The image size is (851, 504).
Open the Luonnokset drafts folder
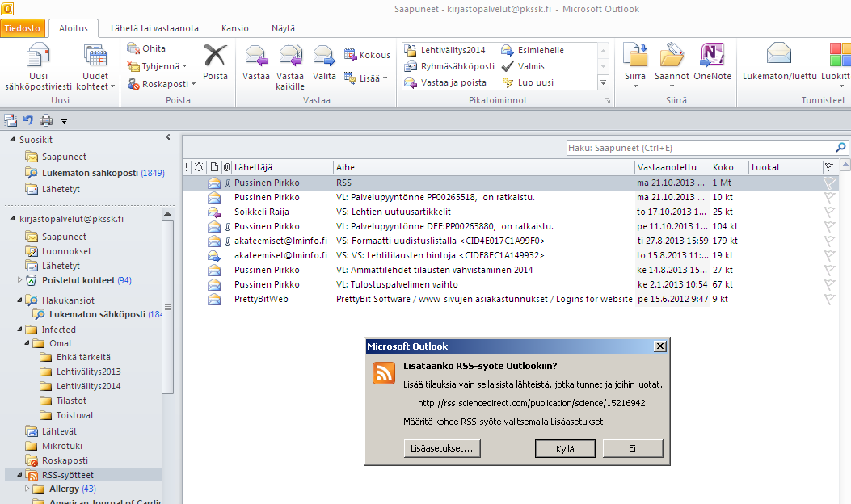pyautogui.click(x=58, y=251)
